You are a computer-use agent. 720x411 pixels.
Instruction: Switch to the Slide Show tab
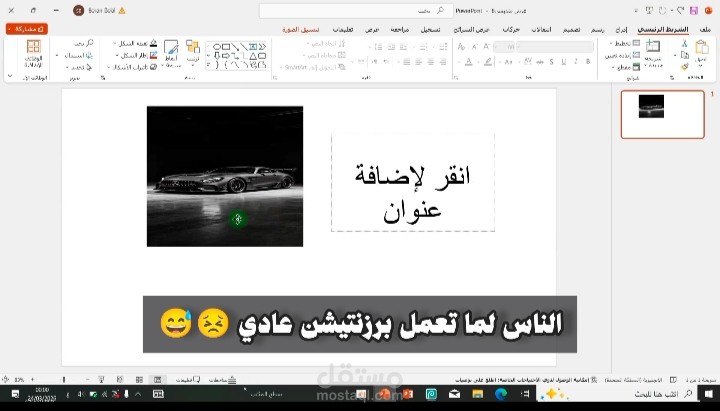point(472,29)
